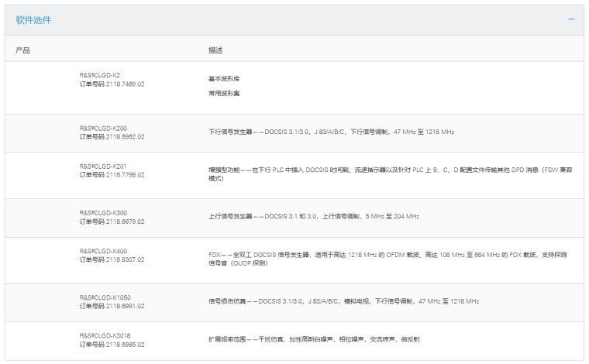589x364 pixels.
Task: Click order number 2118.6979.02
Action: 112,221
